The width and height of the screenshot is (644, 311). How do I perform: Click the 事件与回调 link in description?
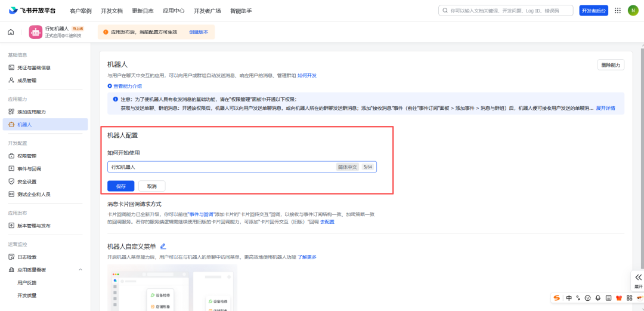[202, 214]
